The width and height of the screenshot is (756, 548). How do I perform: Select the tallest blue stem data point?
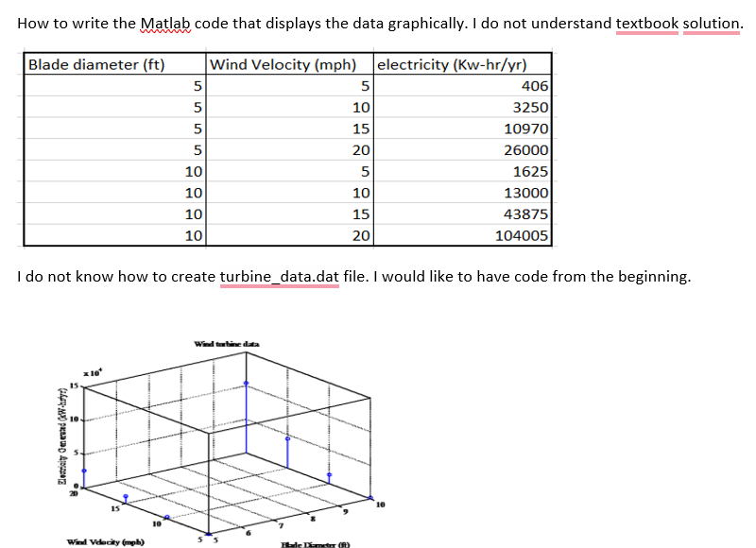tap(246, 383)
